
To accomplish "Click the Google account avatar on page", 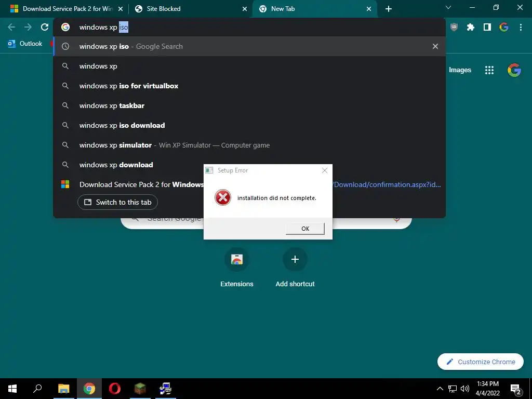I will tap(514, 70).
